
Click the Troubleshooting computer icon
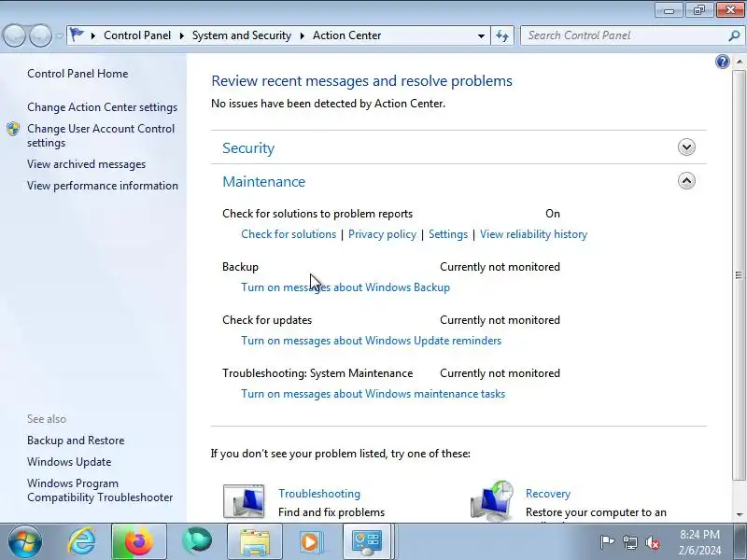[244, 501]
